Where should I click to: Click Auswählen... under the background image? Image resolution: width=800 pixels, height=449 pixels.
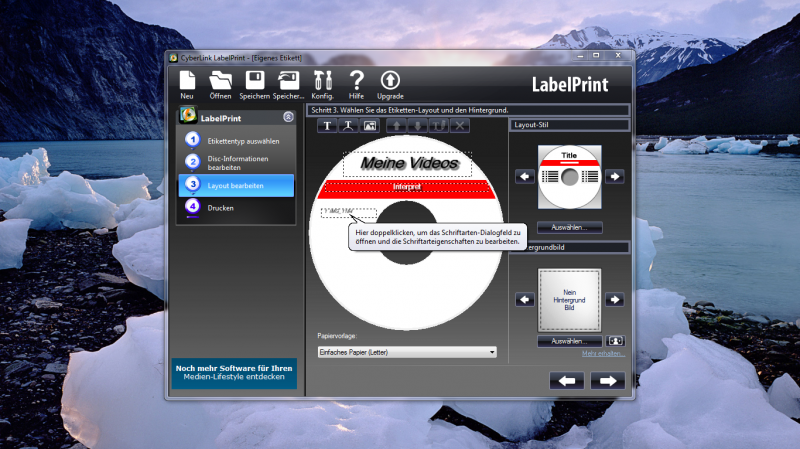click(569, 341)
